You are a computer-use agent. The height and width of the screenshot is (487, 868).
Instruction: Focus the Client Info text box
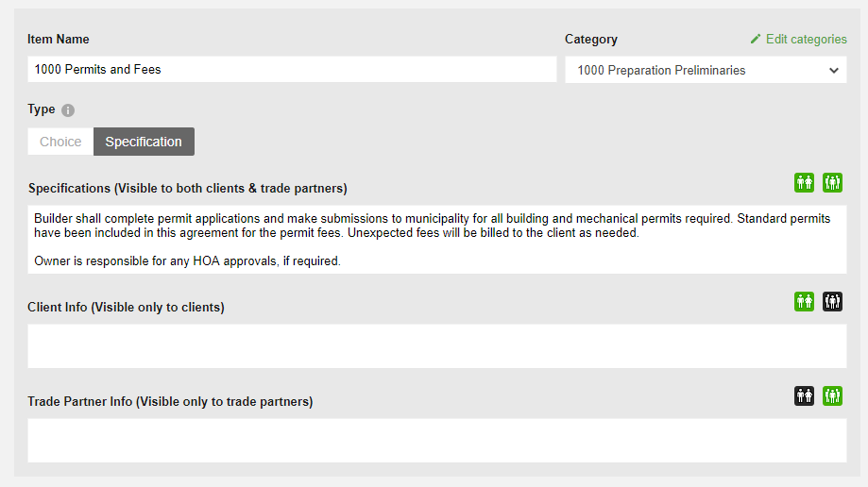[436, 345]
